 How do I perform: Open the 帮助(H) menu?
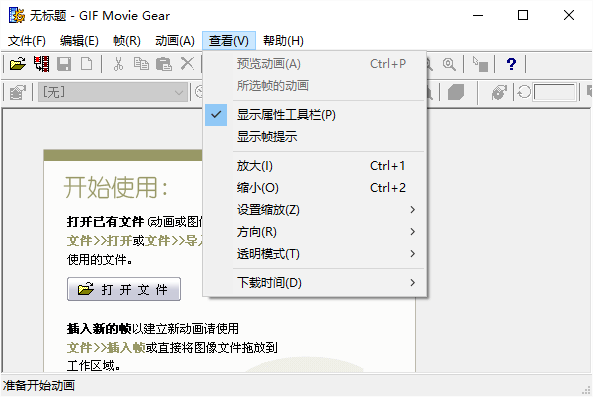click(x=283, y=40)
